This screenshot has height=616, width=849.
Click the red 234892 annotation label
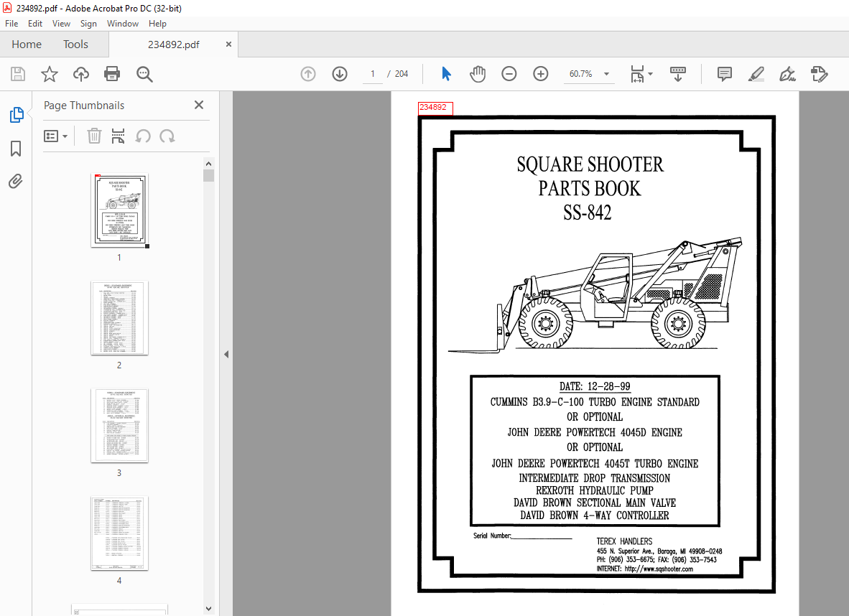(x=435, y=108)
